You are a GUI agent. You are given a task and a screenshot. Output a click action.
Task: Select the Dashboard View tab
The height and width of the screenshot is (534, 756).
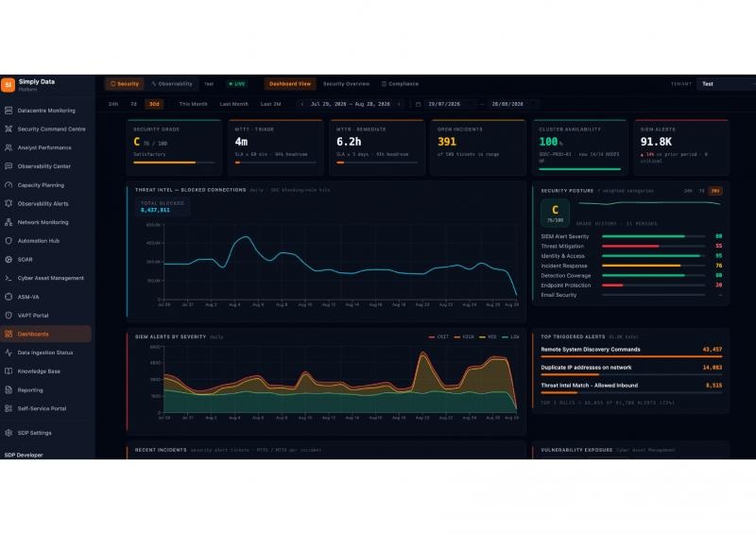pos(290,84)
